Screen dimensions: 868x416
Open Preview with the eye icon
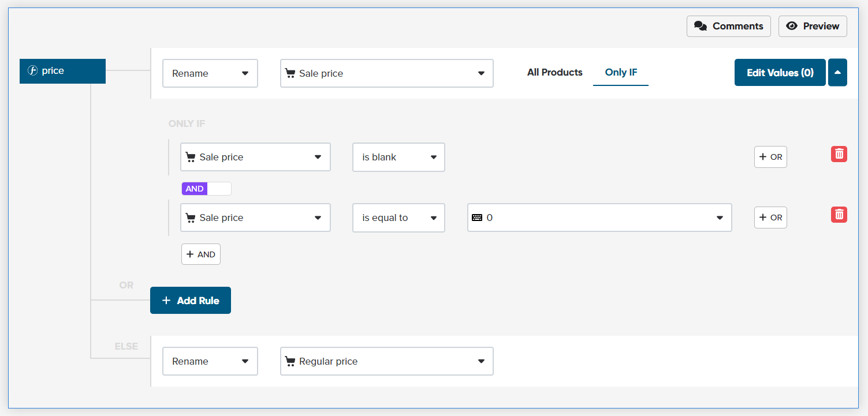[792, 26]
